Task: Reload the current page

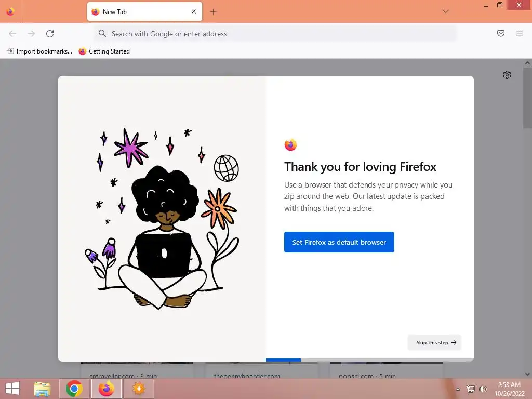Action: tap(50, 34)
